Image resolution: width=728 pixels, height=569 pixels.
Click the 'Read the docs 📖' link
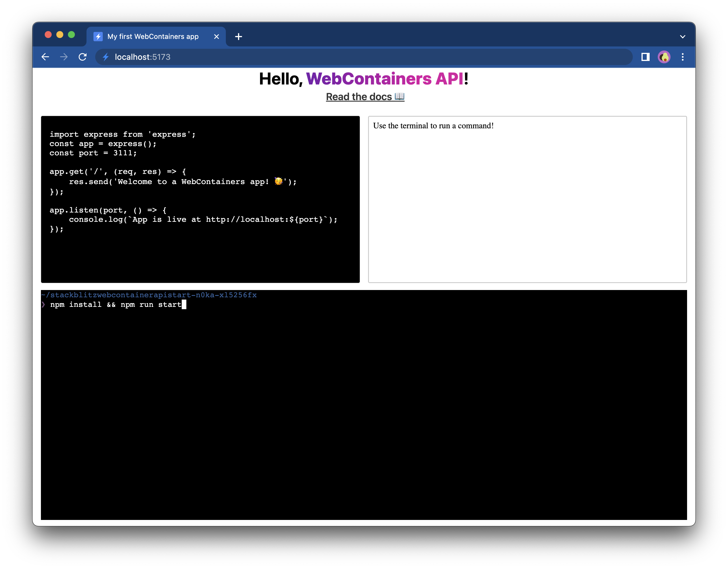tap(365, 96)
